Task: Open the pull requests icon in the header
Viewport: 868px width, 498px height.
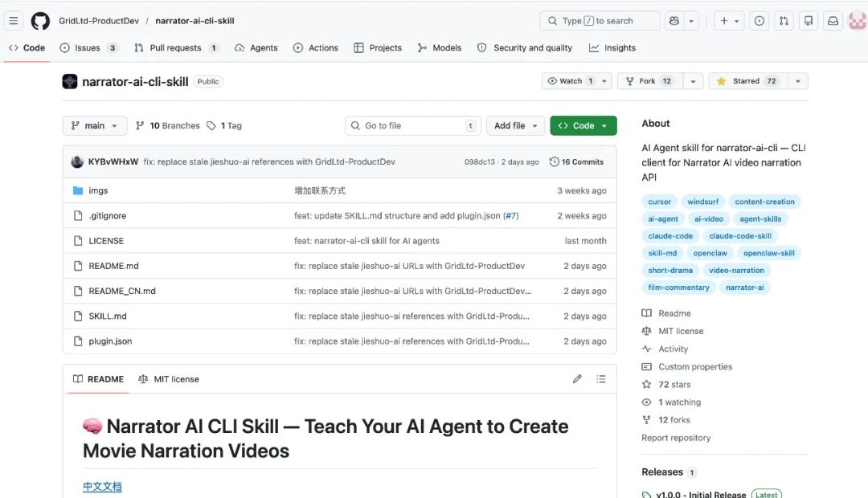Action: click(784, 21)
